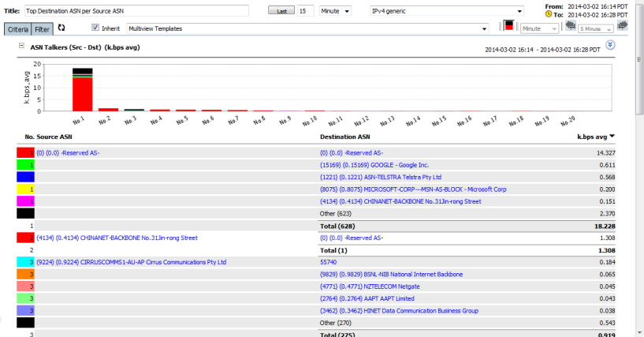Open destination link 55740
This screenshot has width=644, height=337.
point(328,262)
